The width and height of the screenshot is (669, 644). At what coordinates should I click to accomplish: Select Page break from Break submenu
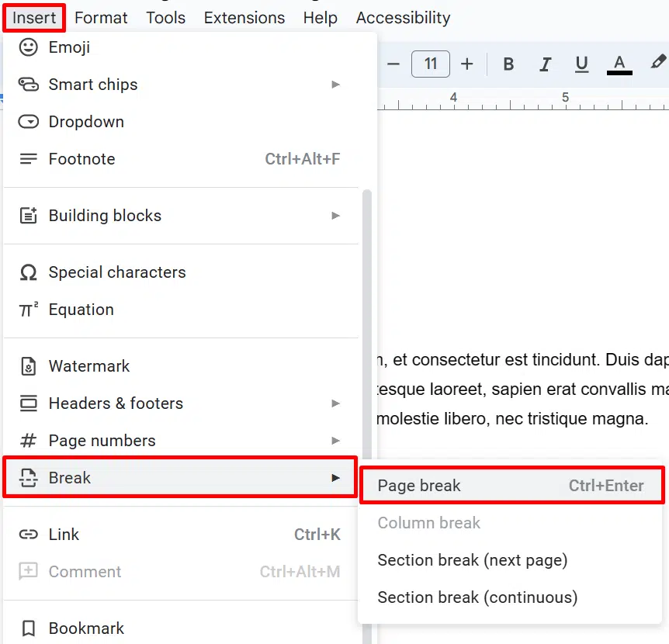[511, 486]
